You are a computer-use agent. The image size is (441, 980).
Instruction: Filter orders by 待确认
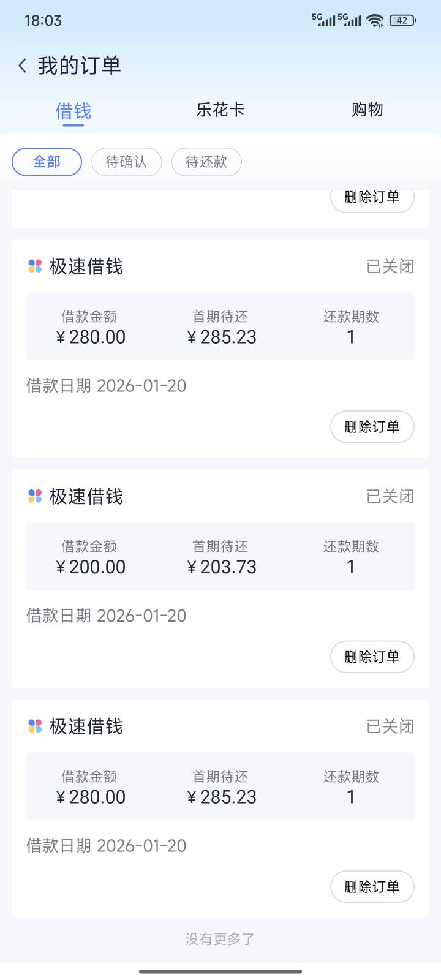coord(126,162)
